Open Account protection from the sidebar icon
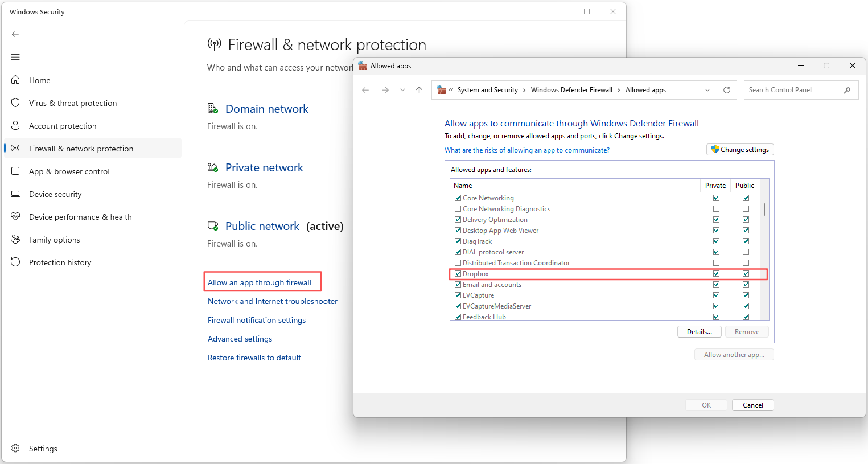The width and height of the screenshot is (868, 464). [15, 125]
